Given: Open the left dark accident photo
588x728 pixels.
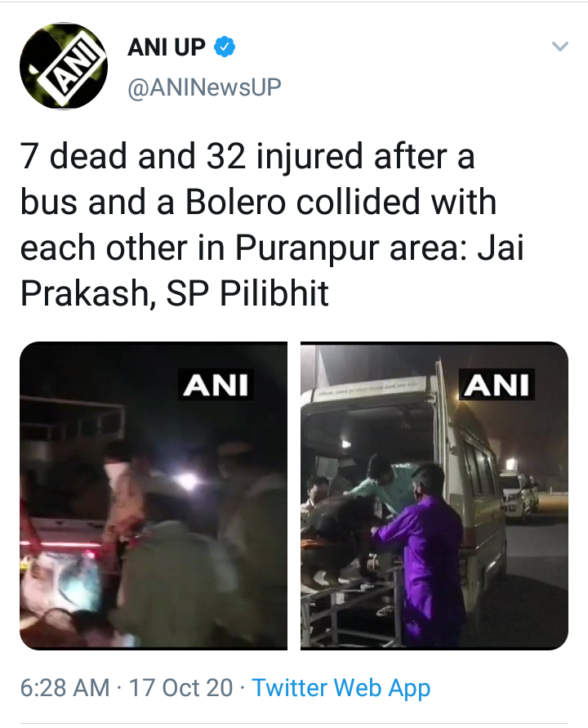Looking at the screenshot, I should tap(154, 495).
